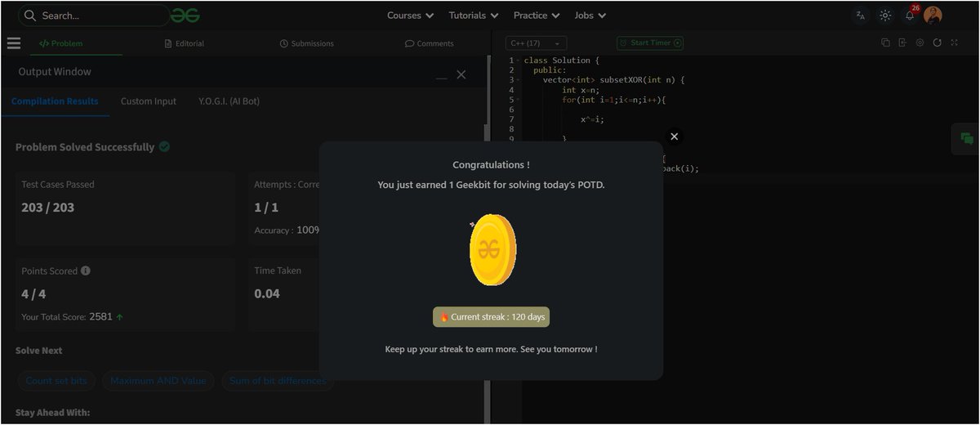Click the Time Taken "0.04" value
The height and width of the screenshot is (425, 980).
point(267,293)
